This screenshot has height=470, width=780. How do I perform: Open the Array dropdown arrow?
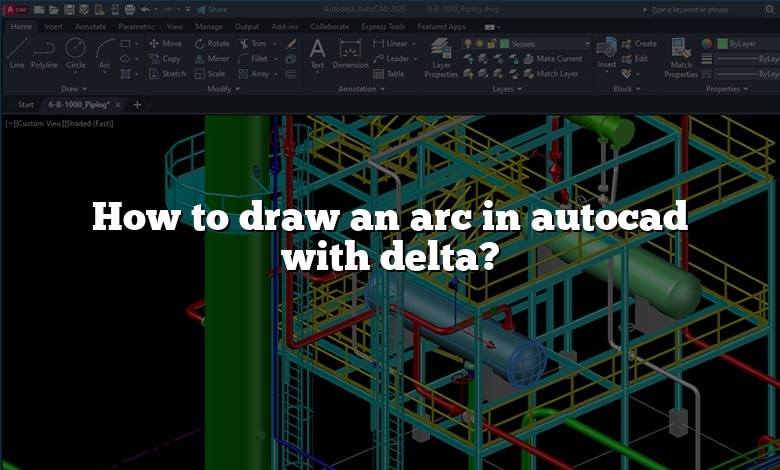[276, 74]
